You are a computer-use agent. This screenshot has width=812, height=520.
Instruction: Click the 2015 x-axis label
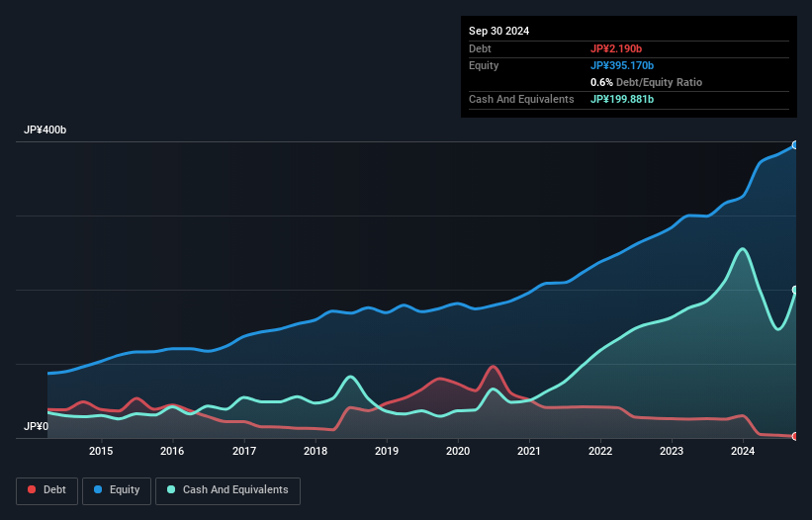[101, 451]
